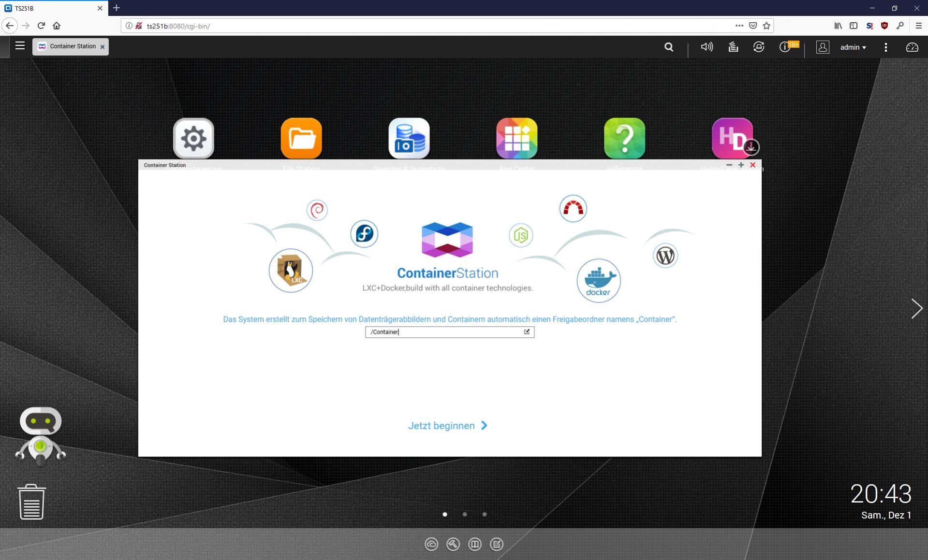Reload the browser page
Viewport: 928px width, 560px height.
coord(41,26)
